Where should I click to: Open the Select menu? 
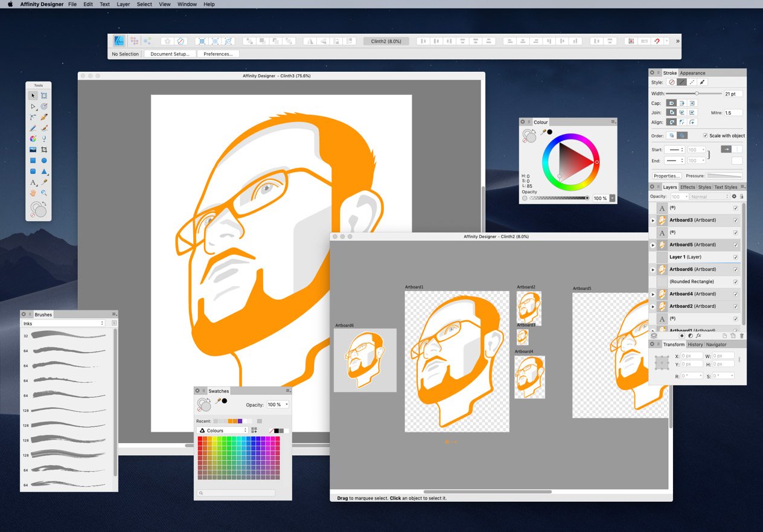point(144,4)
